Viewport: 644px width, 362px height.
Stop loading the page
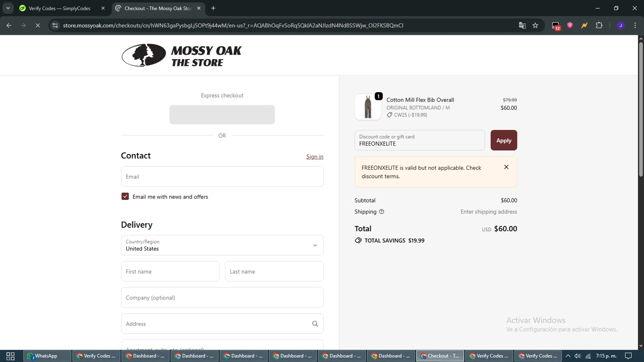[x=38, y=25]
